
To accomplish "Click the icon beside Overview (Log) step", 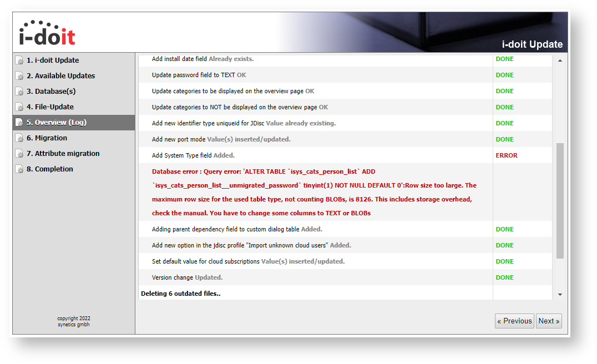I will 19,123.
